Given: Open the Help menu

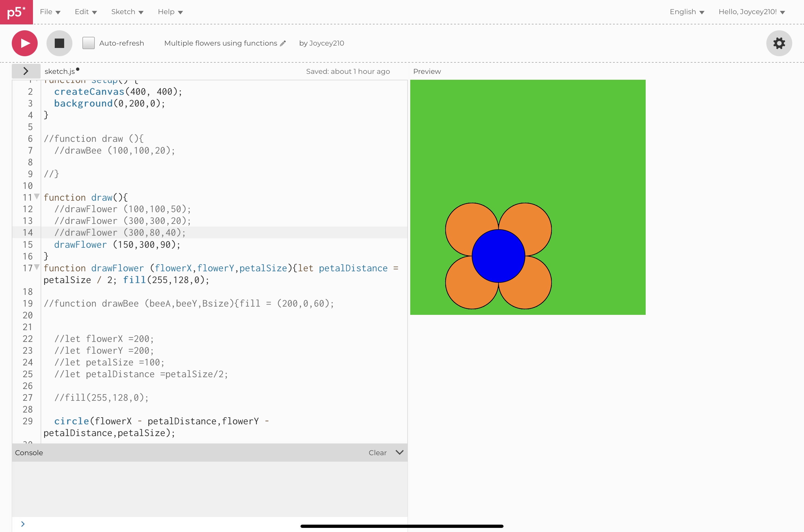Looking at the screenshot, I should tap(170, 12).
